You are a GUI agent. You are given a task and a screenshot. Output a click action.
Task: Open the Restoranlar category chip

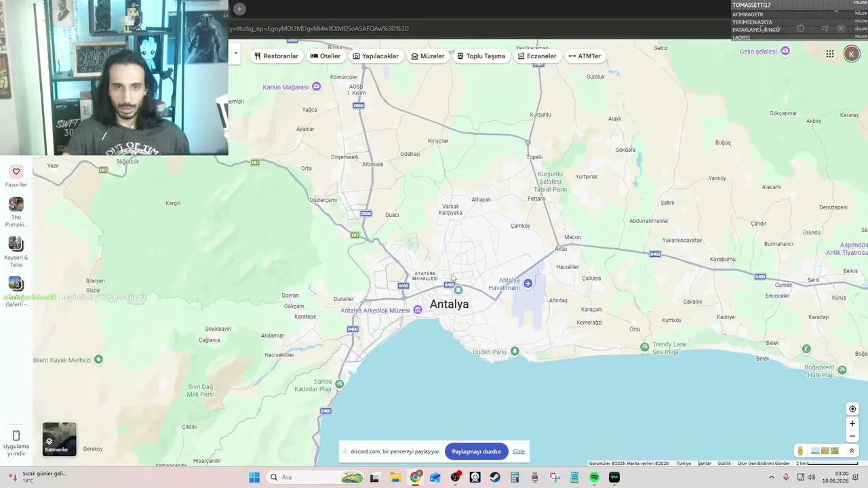pyautogui.click(x=276, y=56)
